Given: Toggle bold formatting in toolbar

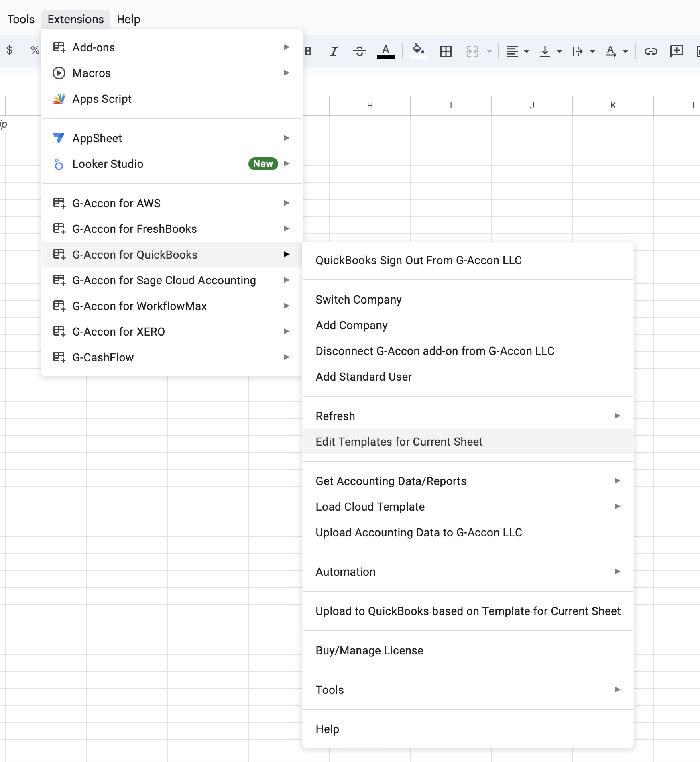Looking at the screenshot, I should 308,51.
